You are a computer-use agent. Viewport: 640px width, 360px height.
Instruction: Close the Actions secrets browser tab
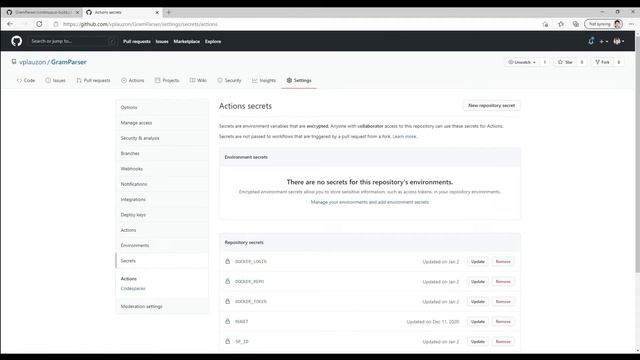tap(157, 12)
